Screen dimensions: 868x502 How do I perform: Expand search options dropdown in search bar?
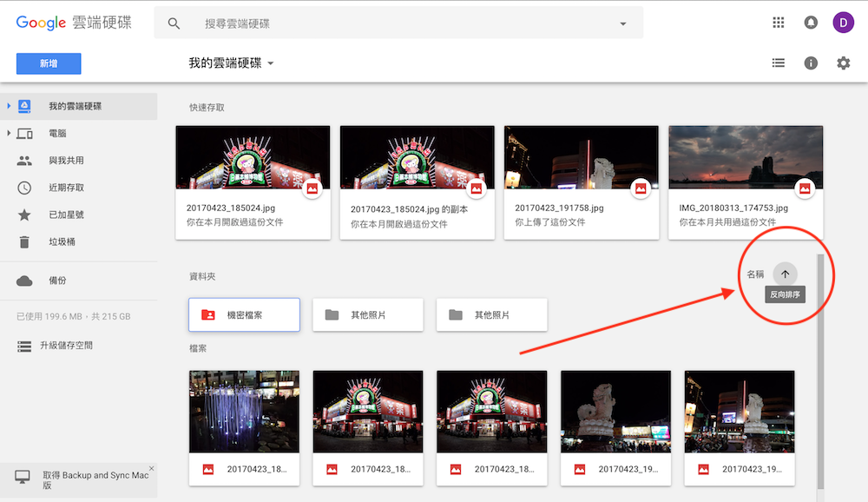(x=622, y=23)
